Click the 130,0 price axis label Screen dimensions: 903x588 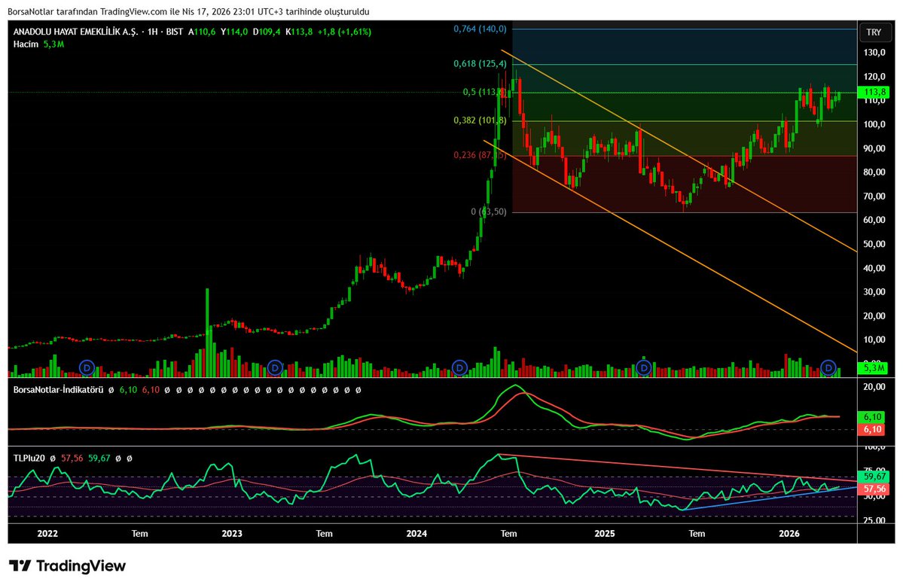point(874,53)
